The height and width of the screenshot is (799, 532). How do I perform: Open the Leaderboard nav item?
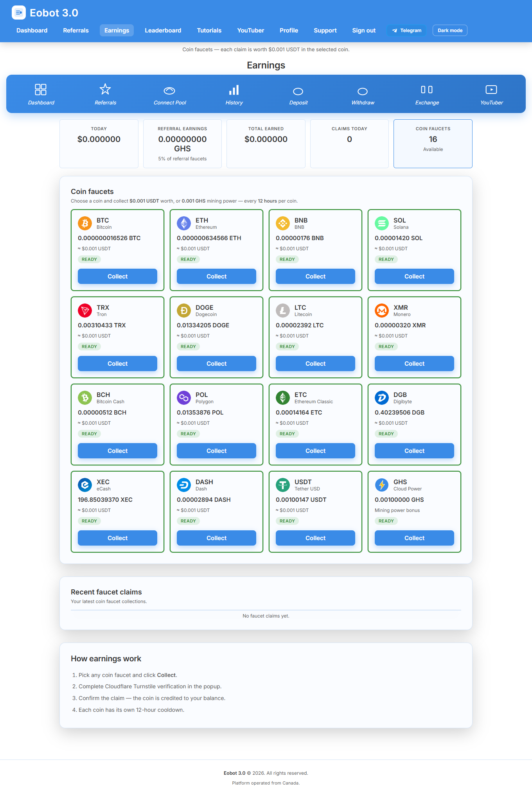click(163, 31)
